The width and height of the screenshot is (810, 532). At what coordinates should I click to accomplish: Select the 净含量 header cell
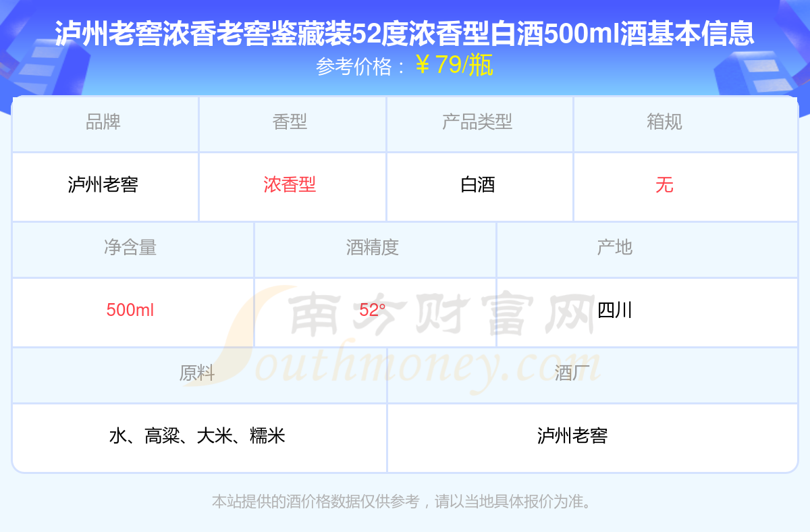point(133,249)
